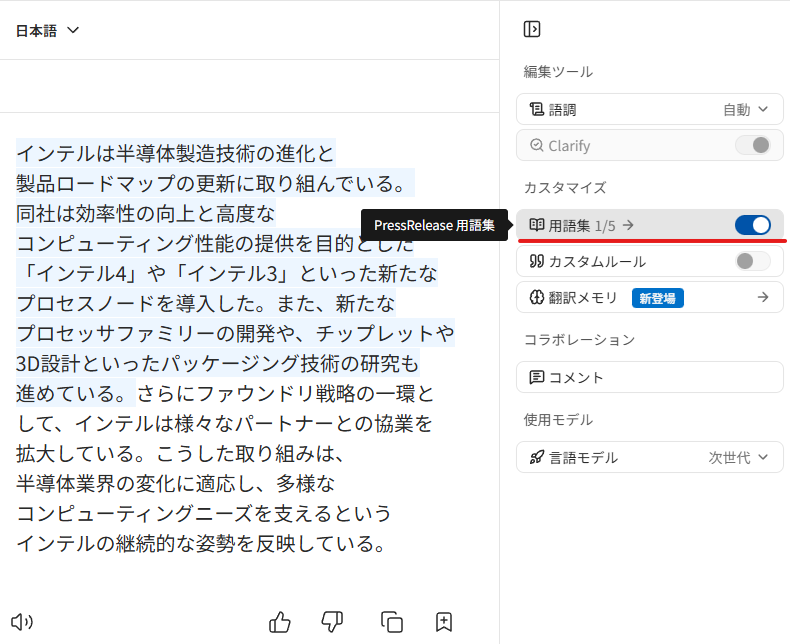Open the 次世代 language model dropdown
Screen dimensions: 790x644
[739, 457]
